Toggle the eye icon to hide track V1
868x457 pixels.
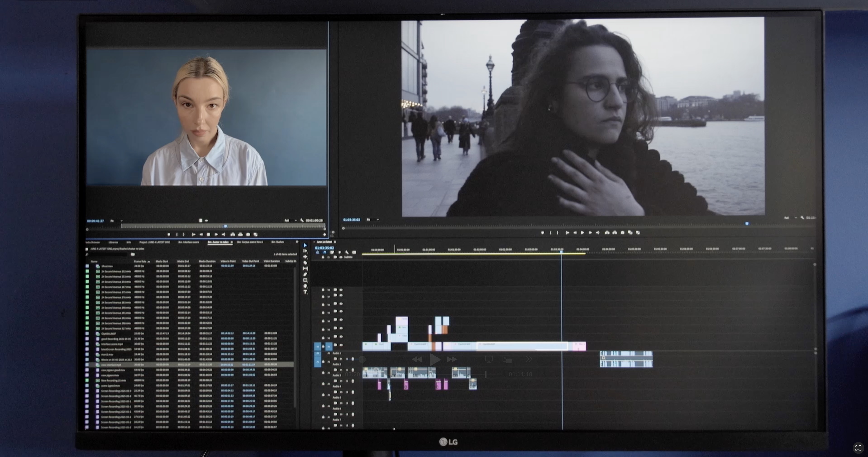(341, 345)
